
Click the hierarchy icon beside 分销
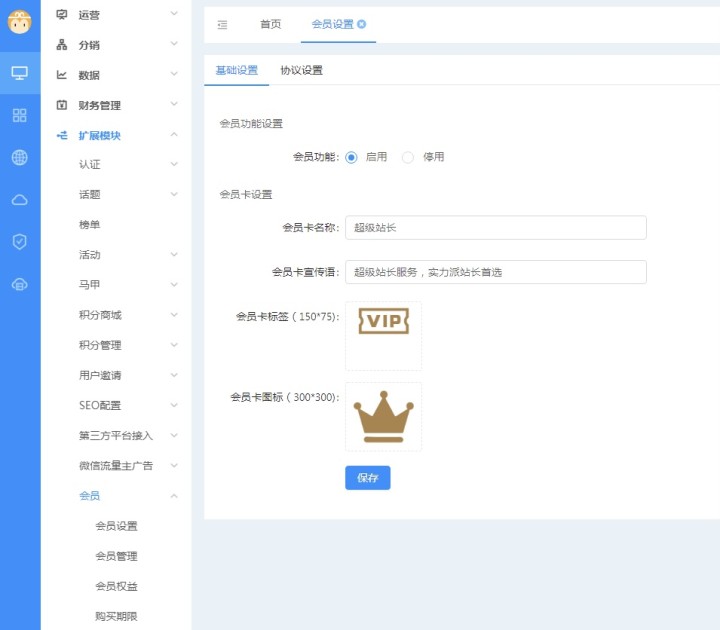pos(62,45)
